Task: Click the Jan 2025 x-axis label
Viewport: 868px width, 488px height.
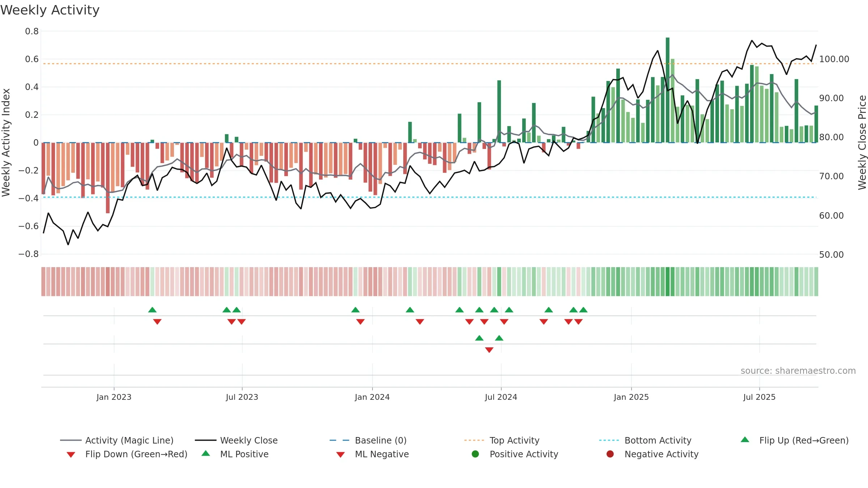Action: click(x=631, y=397)
